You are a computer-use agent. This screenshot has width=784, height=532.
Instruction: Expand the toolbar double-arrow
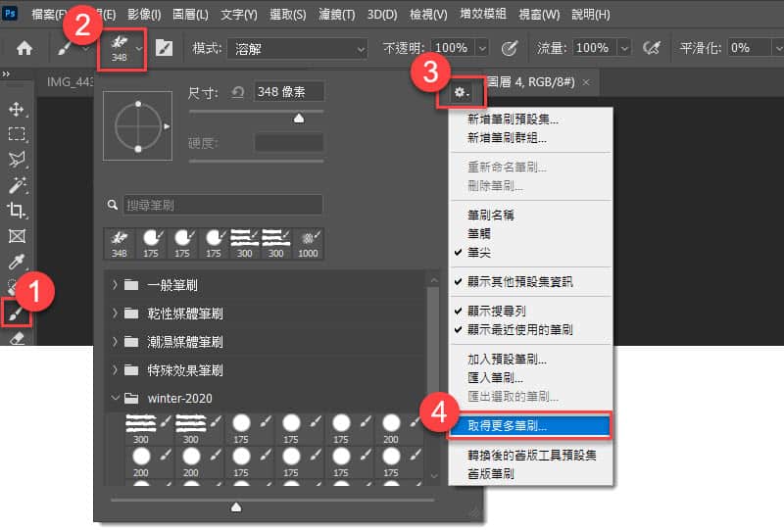pos(6,74)
